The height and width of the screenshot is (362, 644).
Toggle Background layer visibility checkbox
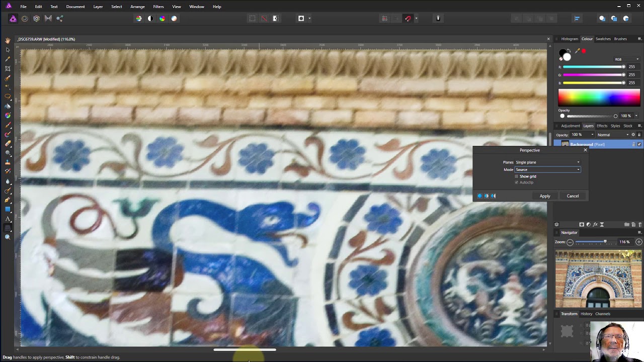tap(639, 144)
